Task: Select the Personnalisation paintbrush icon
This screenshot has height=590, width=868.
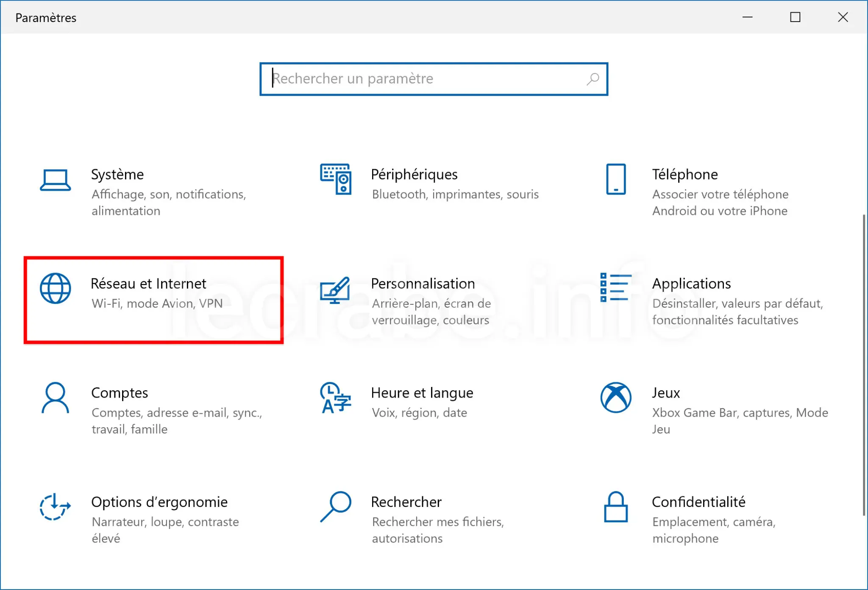Action: point(335,290)
